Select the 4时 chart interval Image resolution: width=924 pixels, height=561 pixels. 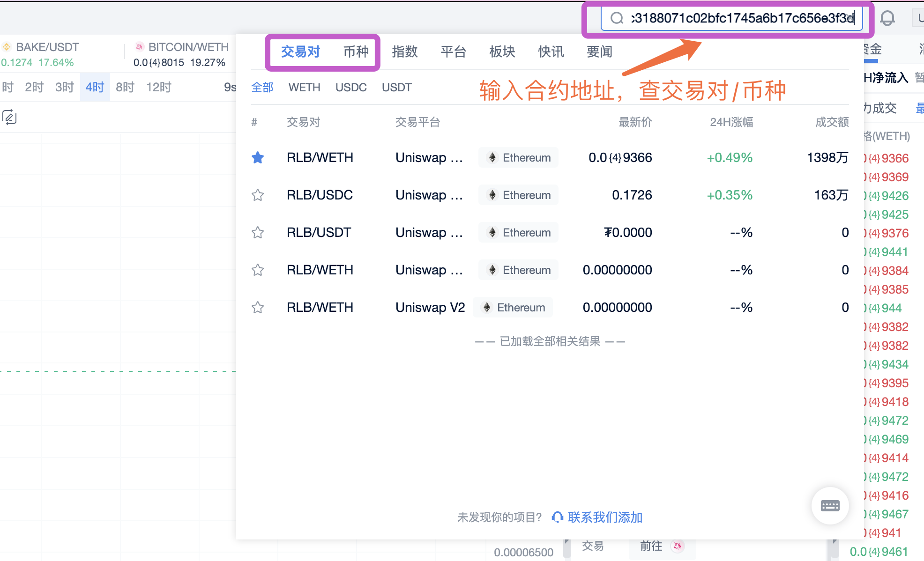[x=95, y=87]
